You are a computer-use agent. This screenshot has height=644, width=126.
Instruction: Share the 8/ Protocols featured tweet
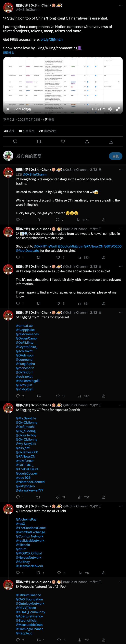point(104,640)
